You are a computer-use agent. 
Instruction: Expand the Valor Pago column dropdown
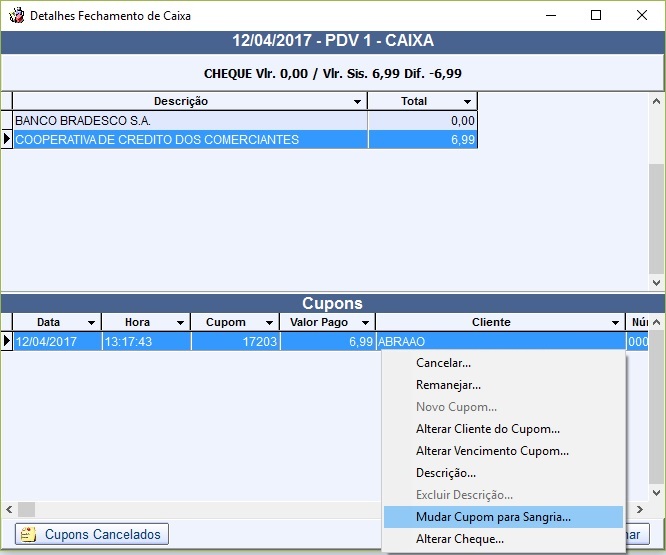point(366,323)
